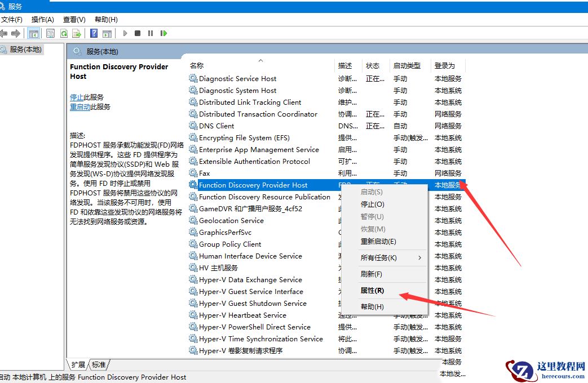Click the pause service toolbar icon
Screen dimensions: 588x383
coord(151,33)
